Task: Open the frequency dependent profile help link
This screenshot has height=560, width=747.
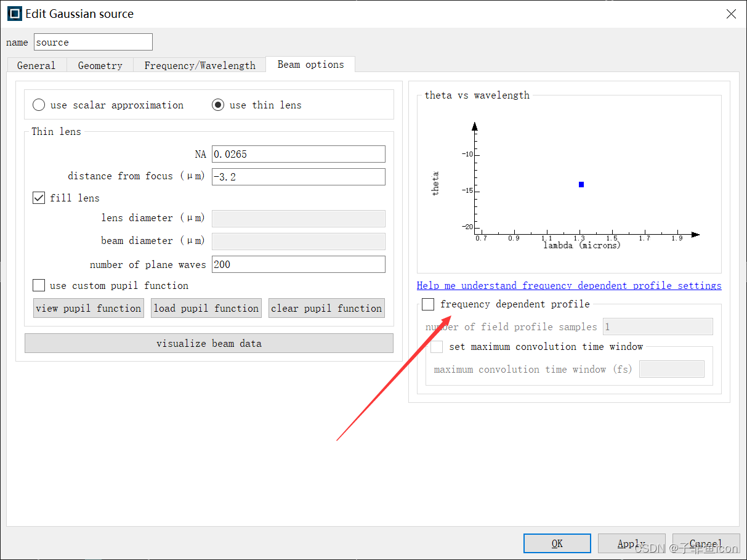Action: [x=569, y=285]
